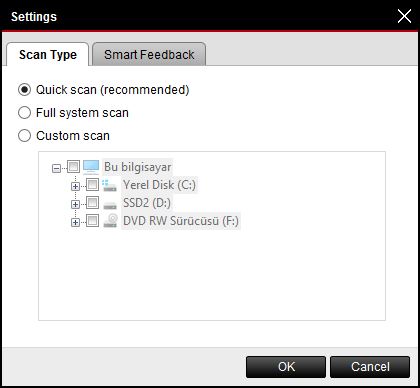
Task: Click the DVD RW drive icon
Action: pyautogui.click(x=110, y=221)
